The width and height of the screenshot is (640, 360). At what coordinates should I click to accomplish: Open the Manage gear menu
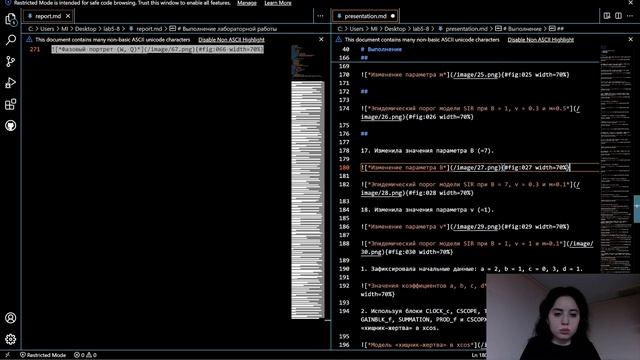(x=11, y=339)
